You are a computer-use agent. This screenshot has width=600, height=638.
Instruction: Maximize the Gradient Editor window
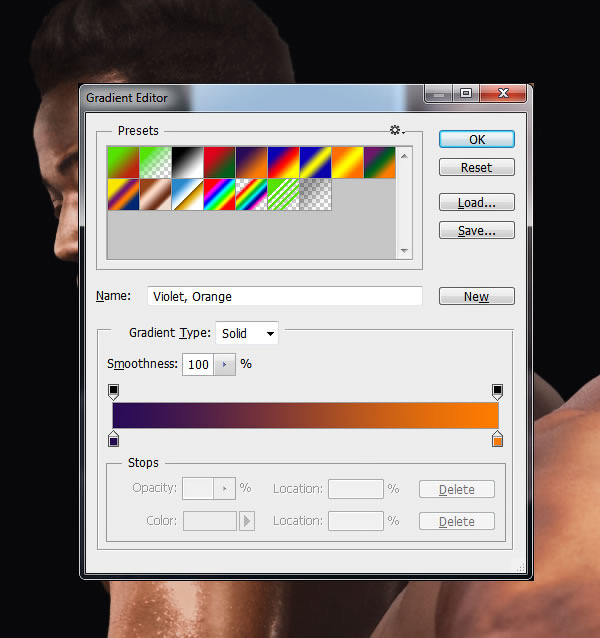click(x=466, y=94)
